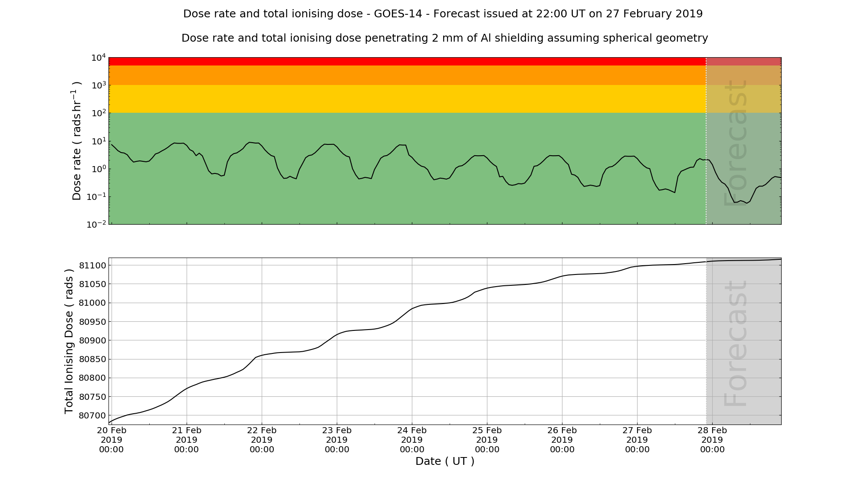
Task: Click the GOES-14 forecast title text
Action: pos(443,14)
